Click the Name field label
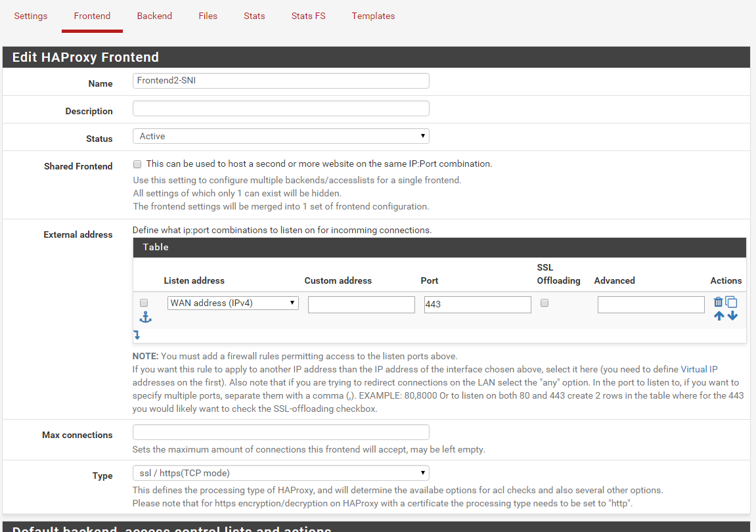The height and width of the screenshot is (532, 756). pyautogui.click(x=100, y=84)
